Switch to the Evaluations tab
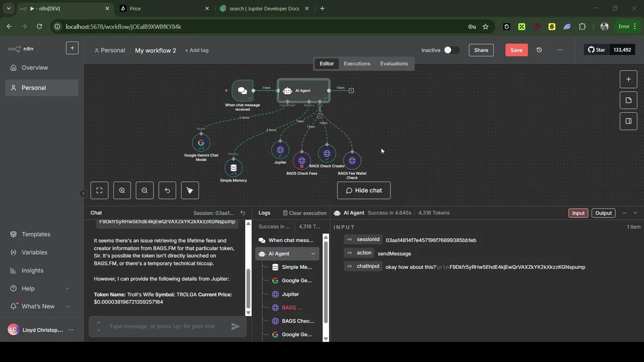 (394, 64)
